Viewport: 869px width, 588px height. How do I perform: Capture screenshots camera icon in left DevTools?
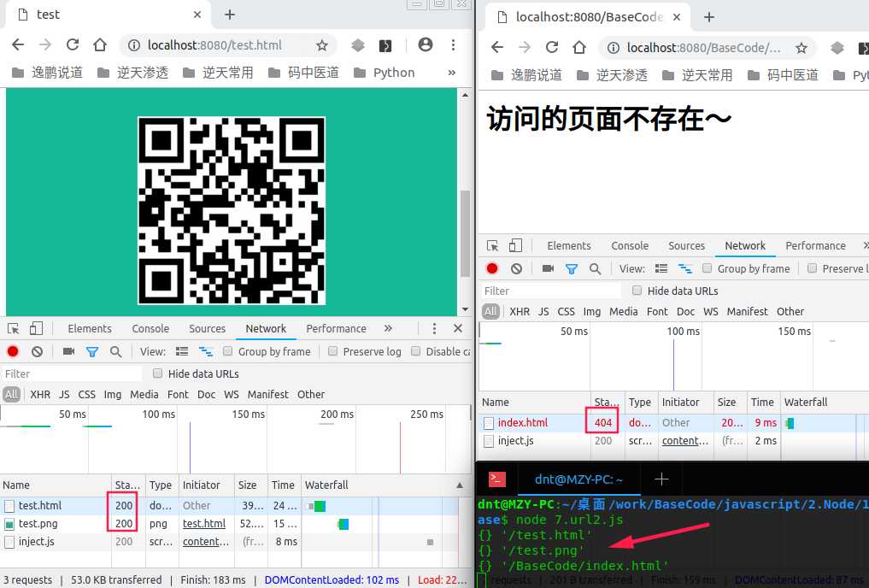[x=68, y=351]
